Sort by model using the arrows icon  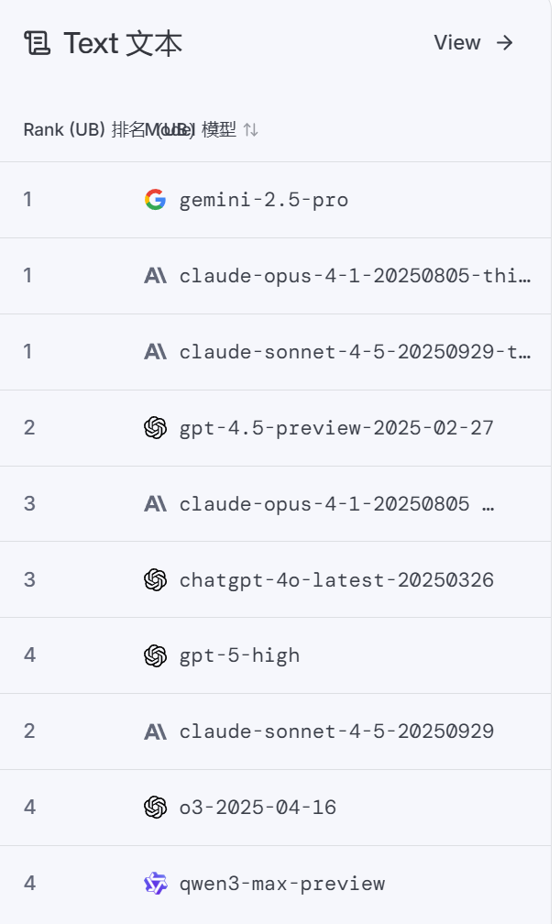coord(251,130)
